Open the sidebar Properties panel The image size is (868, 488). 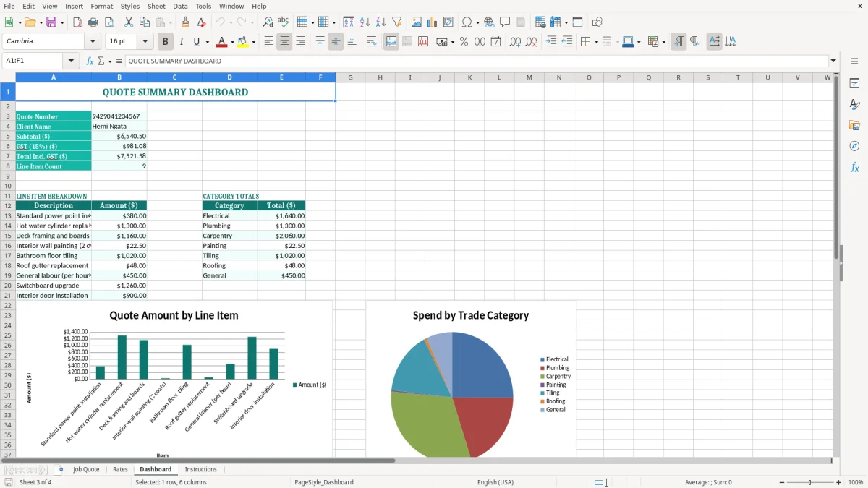854,84
